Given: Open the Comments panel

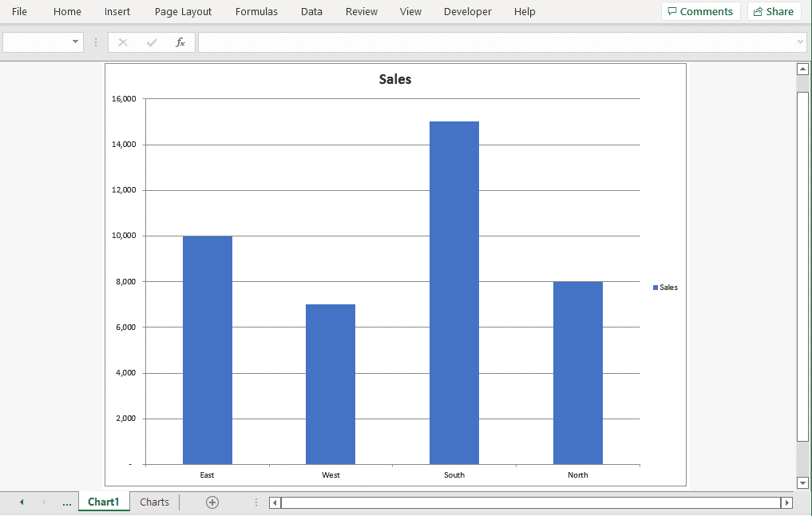Looking at the screenshot, I should pyautogui.click(x=700, y=11).
